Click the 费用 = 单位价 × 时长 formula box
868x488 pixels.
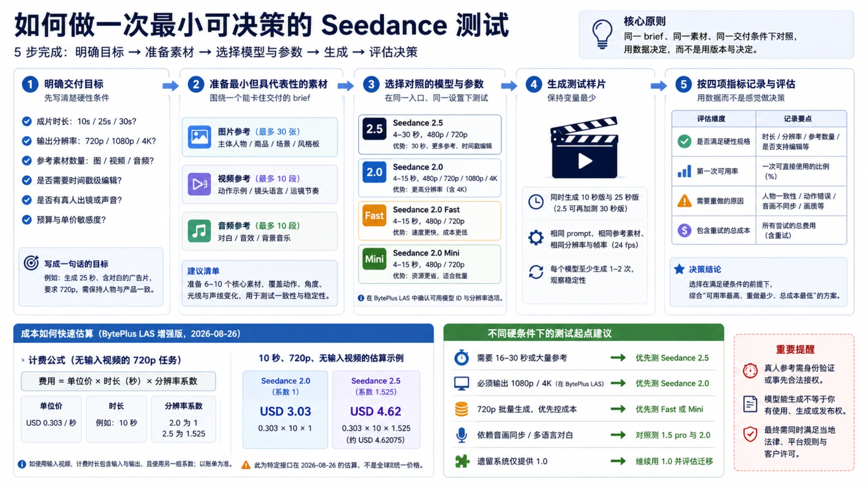tap(118, 381)
